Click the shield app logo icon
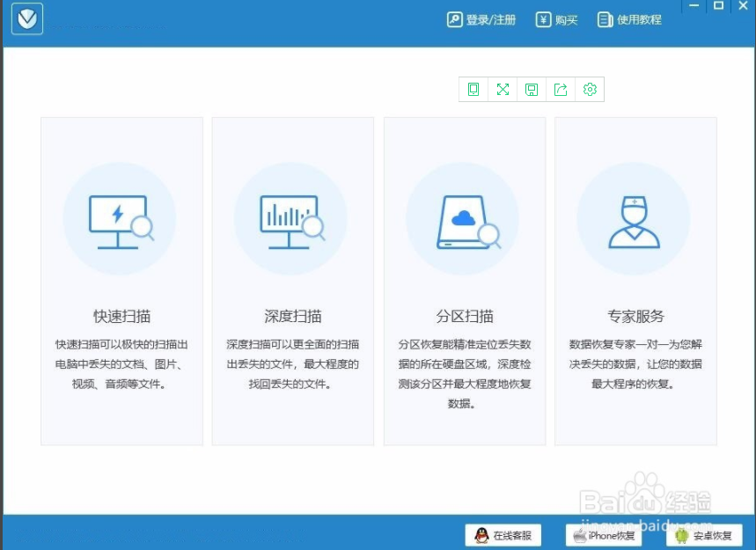The height and width of the screenshot is (550, 756). click(x=27, y=18)
